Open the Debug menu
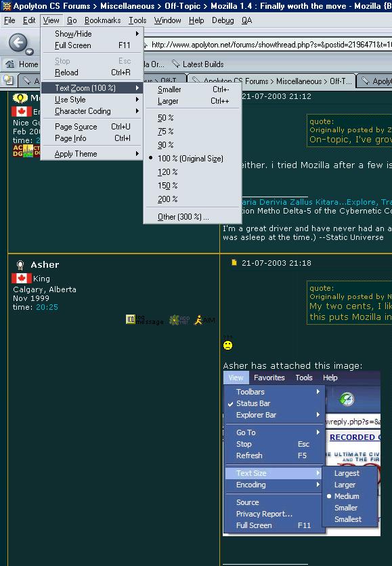The height and width of the screenshot is (566, 392). (x=223, y=20)
